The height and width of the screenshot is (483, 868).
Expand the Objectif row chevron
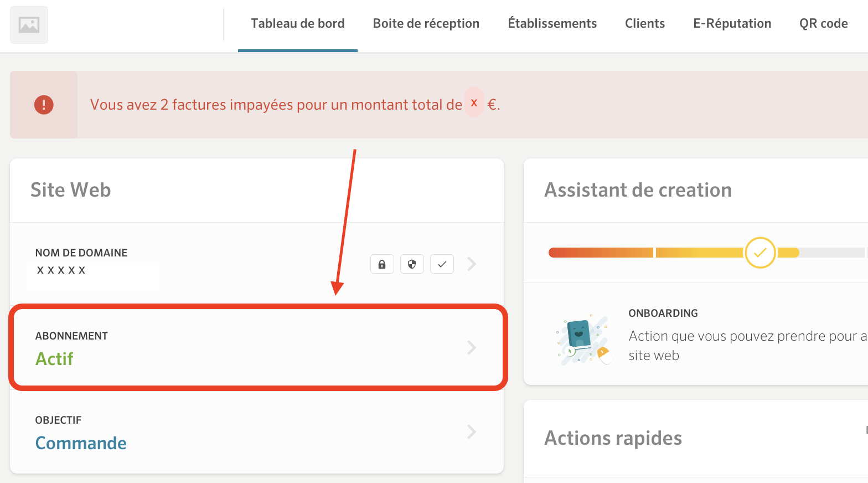(472, 431)
